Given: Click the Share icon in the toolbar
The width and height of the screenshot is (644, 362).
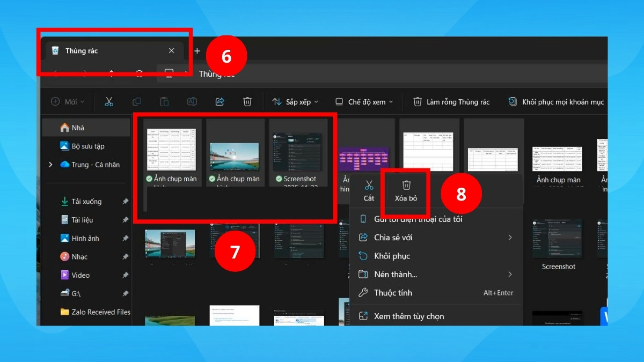Looking at the screenshot, I should (x=219, y=102).
